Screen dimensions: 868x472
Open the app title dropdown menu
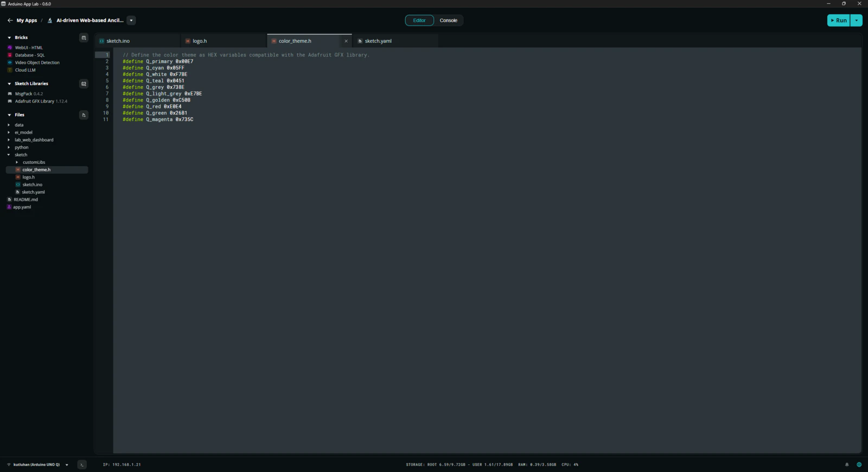pos(131,21)
